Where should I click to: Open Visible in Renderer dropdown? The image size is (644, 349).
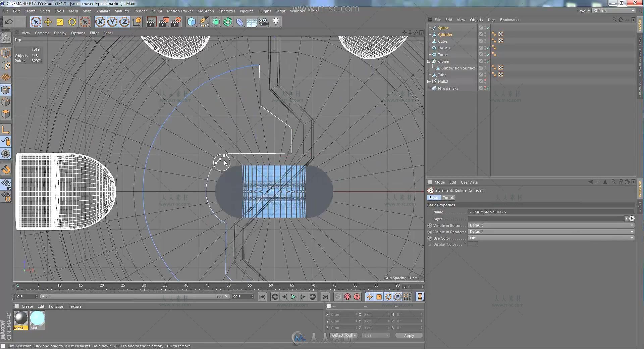[x=551, y=232]
